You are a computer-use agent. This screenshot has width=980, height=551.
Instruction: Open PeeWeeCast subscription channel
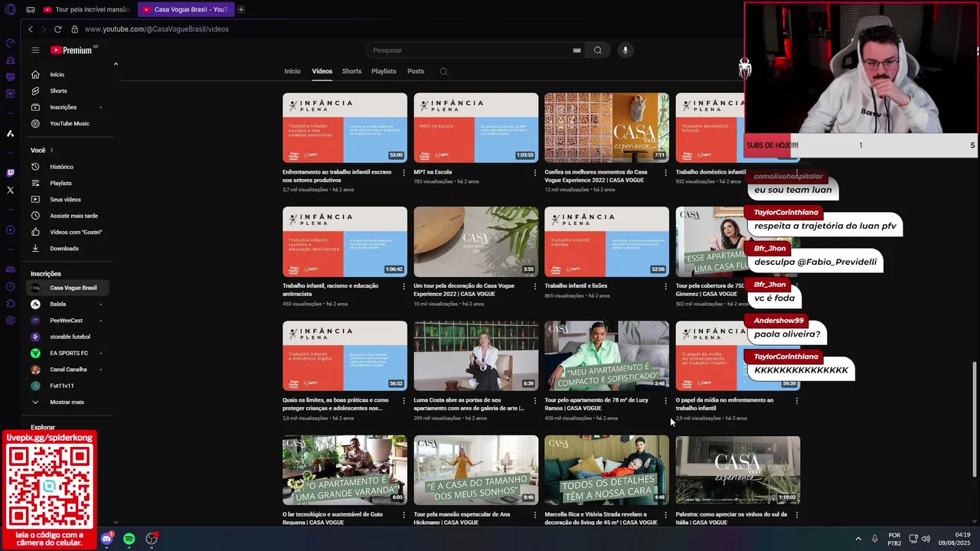pos(69,321)
